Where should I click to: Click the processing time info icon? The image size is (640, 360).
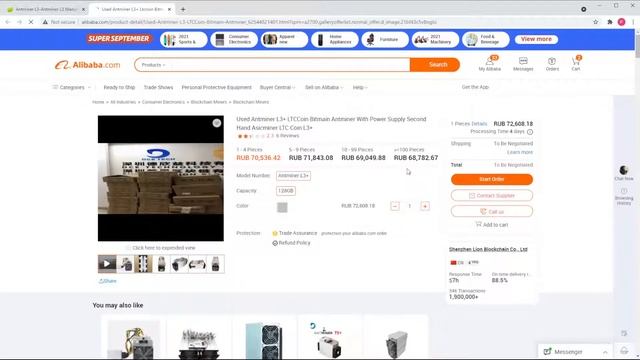pos(530,132)
